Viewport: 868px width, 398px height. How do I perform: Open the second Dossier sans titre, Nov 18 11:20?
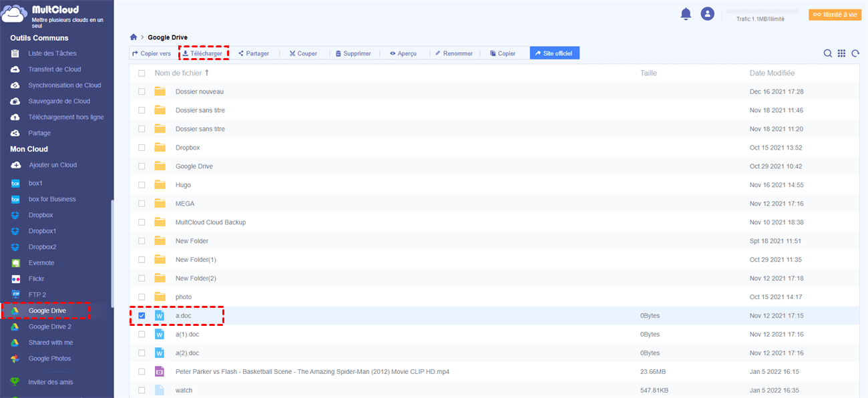click(494, 129)
